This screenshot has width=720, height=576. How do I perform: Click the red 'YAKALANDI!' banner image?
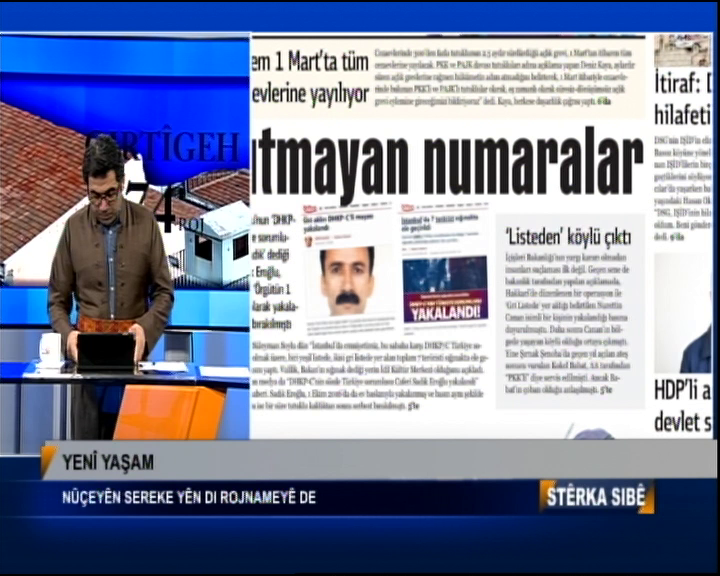[x=445, y=289]
